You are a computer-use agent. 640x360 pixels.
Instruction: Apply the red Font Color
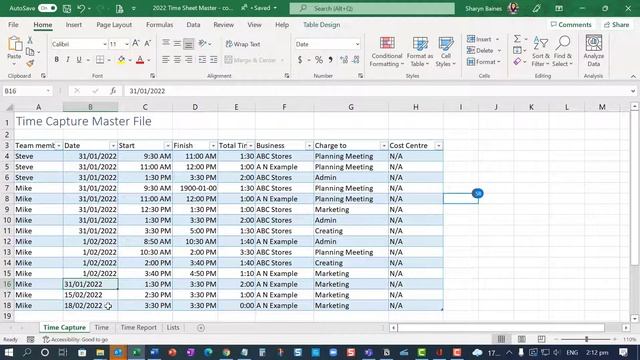[x=140, y=60]
